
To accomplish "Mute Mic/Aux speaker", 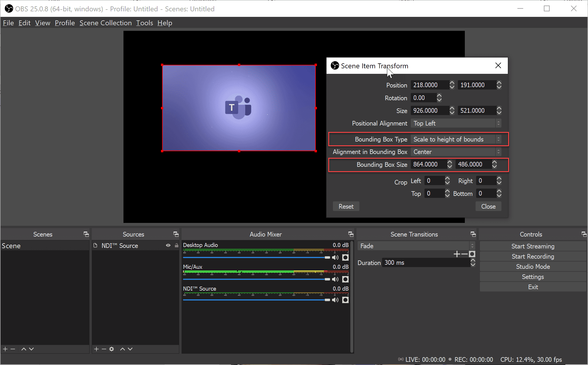I will pyautogui.click(x=335, y=279).
